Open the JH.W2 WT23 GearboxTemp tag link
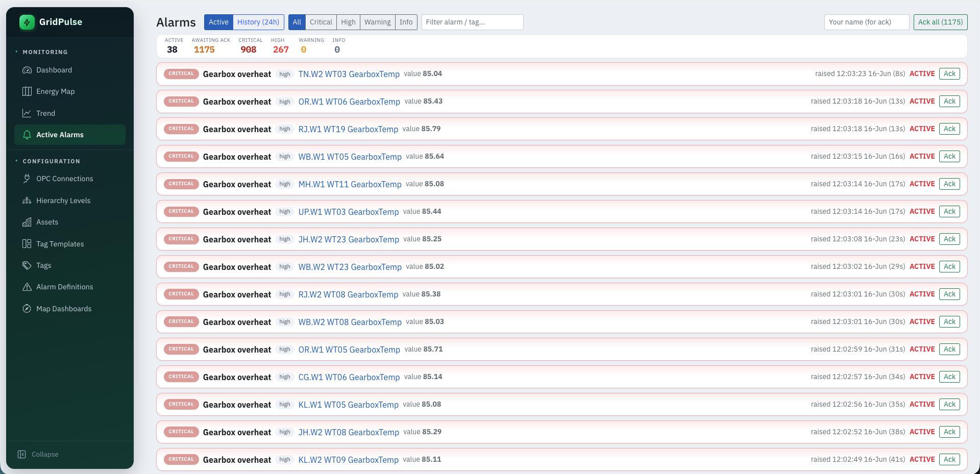Image resolution: width=980 pixels, height=474 pixels. click(x=349, y=239)
